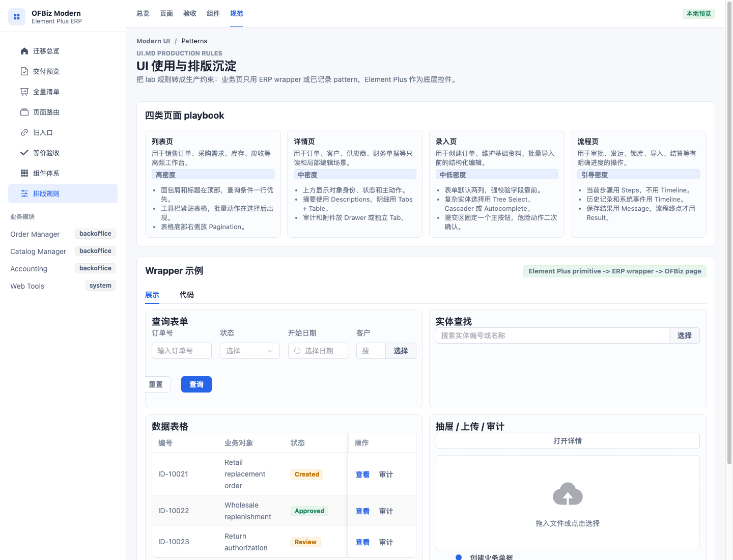Click the 中低密度 tag in 录入页 card

tap(497, 174)
